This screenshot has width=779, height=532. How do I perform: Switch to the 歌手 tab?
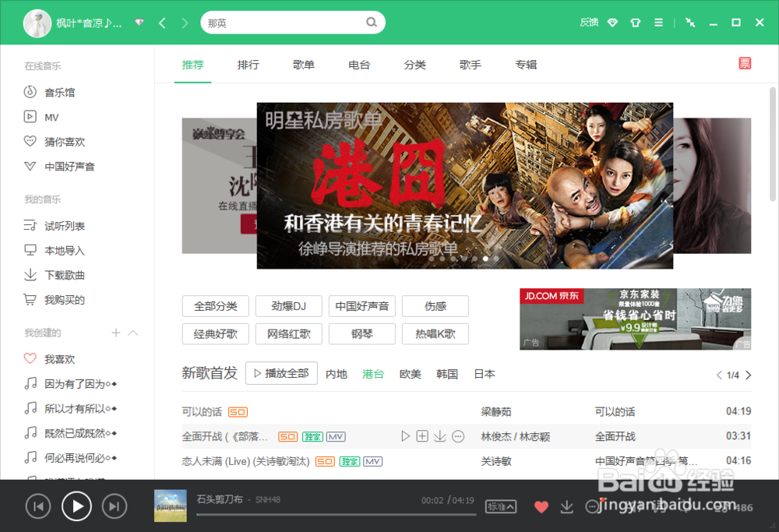[471, 65]
